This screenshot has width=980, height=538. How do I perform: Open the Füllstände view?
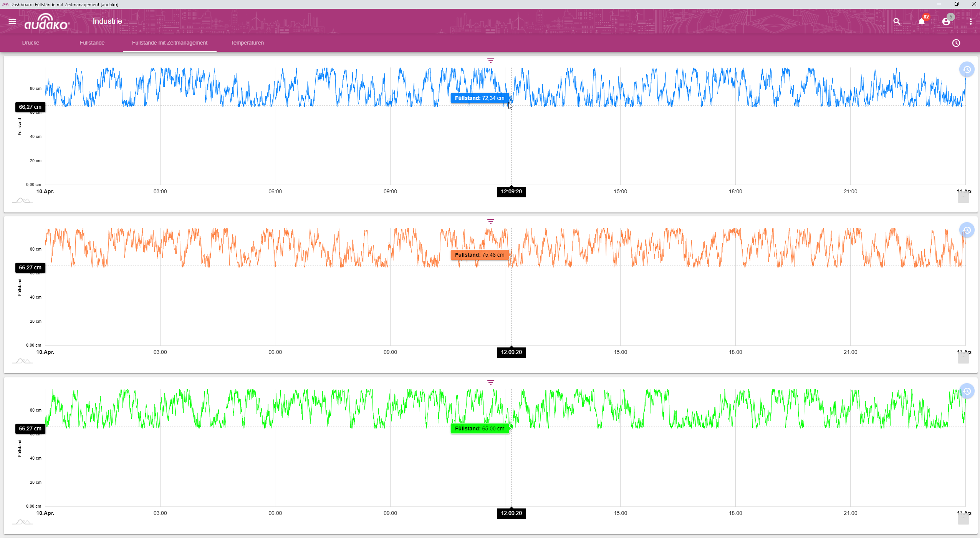(x=92, y=43)
